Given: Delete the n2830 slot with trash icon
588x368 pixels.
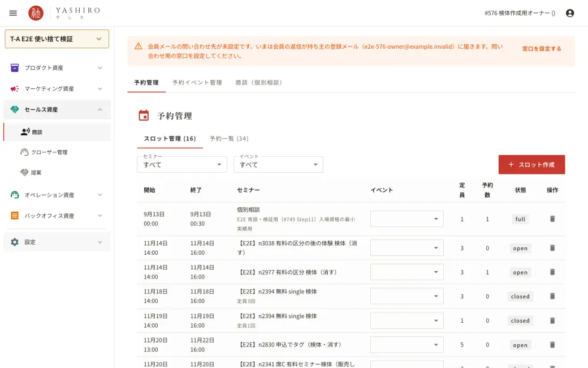Looking at the screenshot, I should [552, 345].
